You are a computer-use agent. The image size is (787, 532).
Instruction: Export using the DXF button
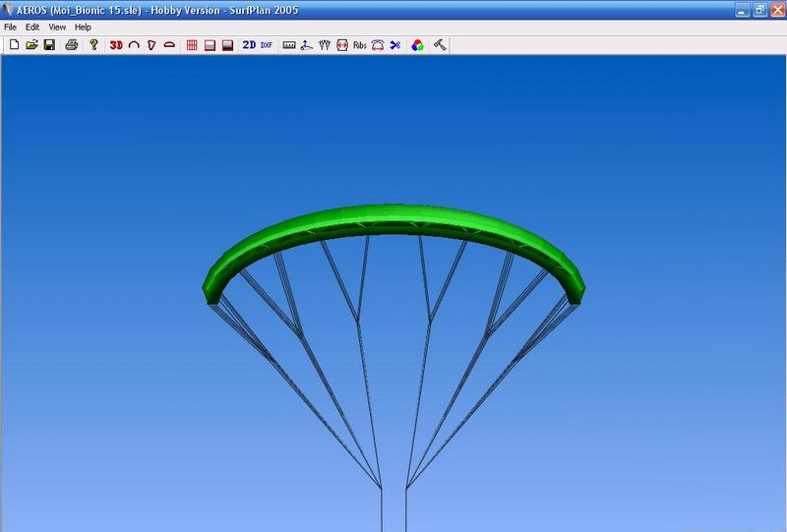[x=267, y=45]
